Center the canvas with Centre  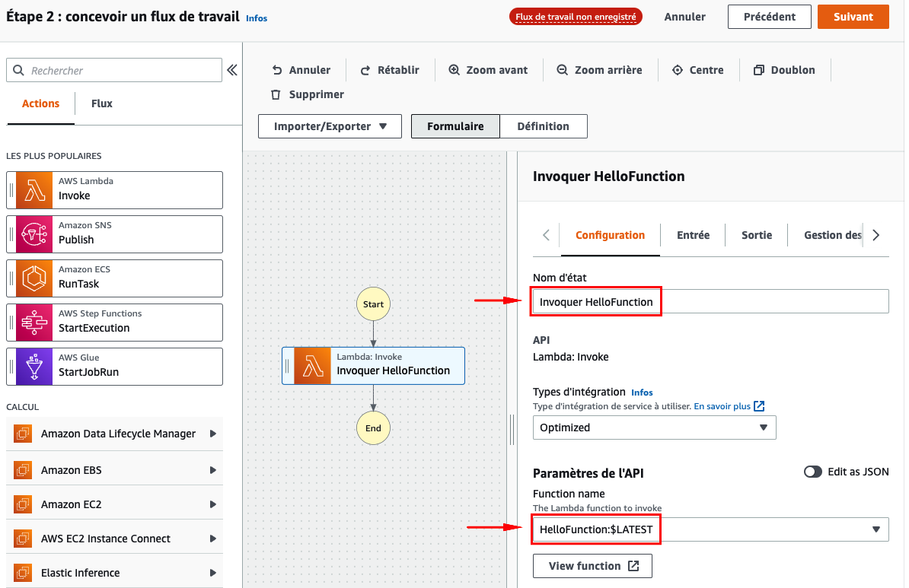[x=698, y=70]
